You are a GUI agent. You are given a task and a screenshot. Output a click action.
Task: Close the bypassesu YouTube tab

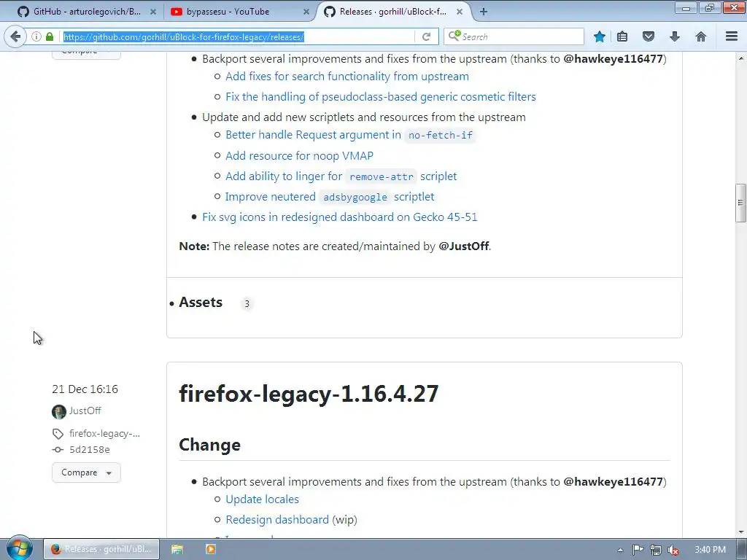coord(306,12)
